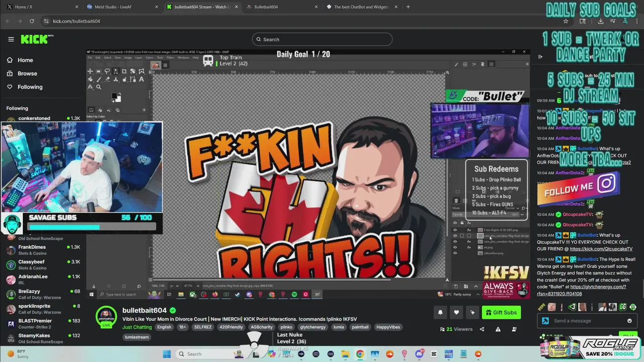
Task: Switch to Meld Studio - LiveAF tab
Action: pos(122,7)
